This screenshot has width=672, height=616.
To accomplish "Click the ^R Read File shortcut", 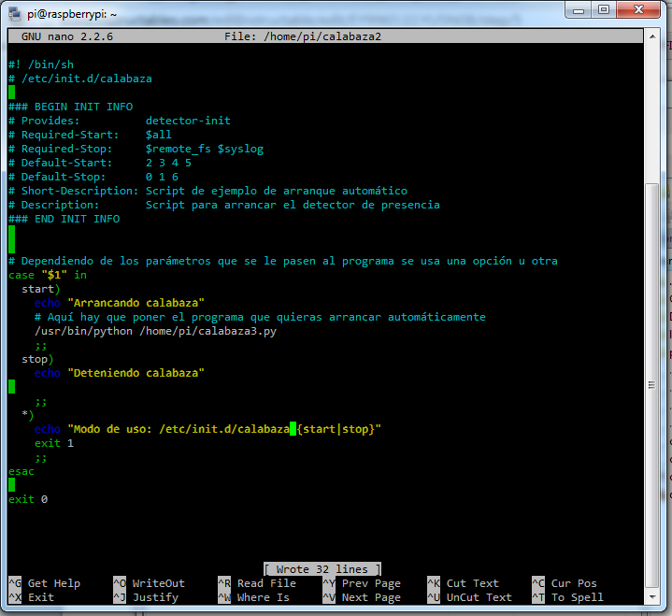I will click(257, 583).
